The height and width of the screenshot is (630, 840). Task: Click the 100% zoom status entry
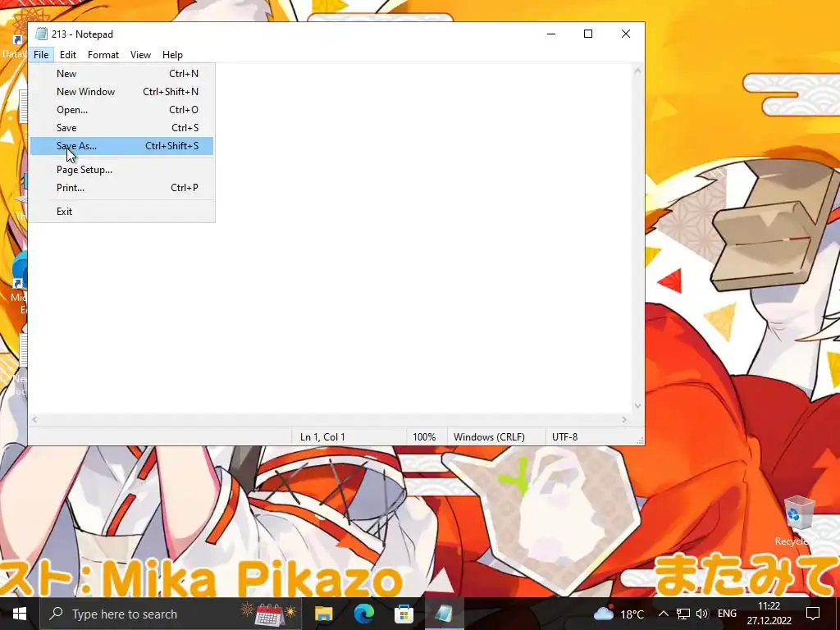click(424, 437)
